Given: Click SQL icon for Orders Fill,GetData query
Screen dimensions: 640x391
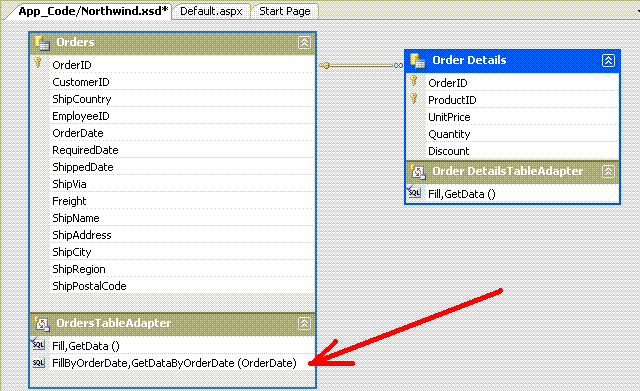Looking at the screenshot, I should click(38, 344).
